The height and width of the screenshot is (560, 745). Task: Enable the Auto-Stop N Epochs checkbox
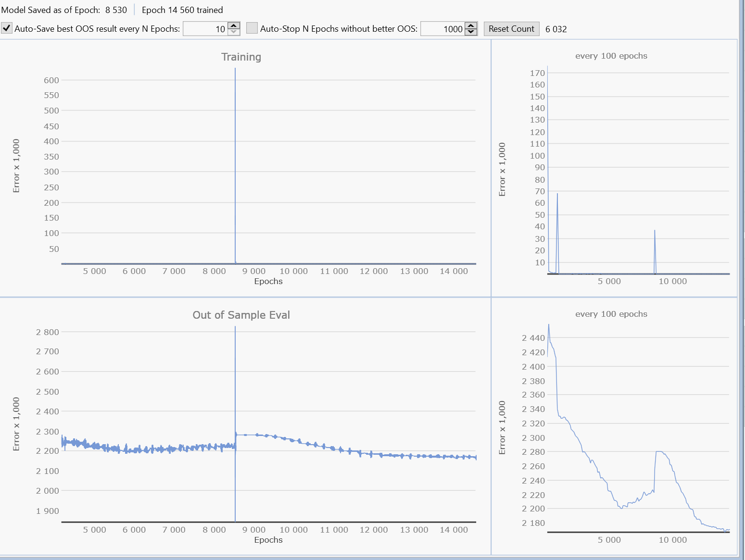click(252, 28)
